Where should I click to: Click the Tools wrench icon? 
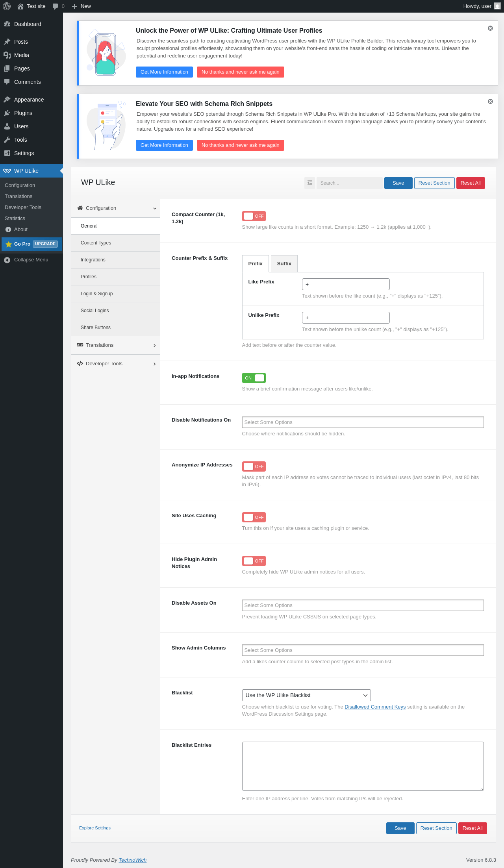click(x=7, y=140)
